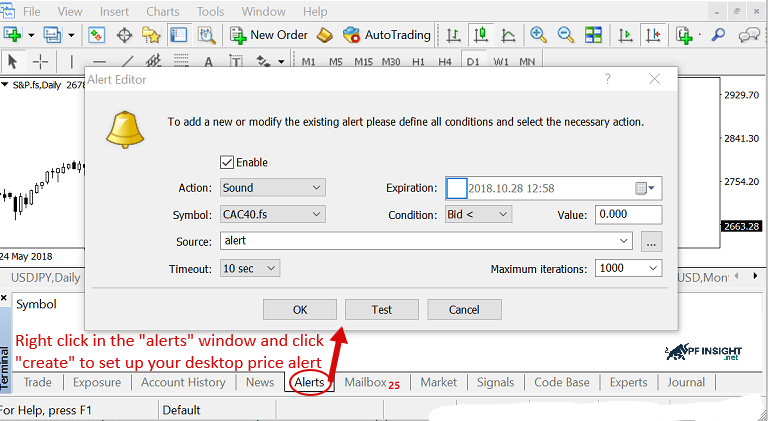
Task: Open the tile windows grid icon
Action: [593, 35]
